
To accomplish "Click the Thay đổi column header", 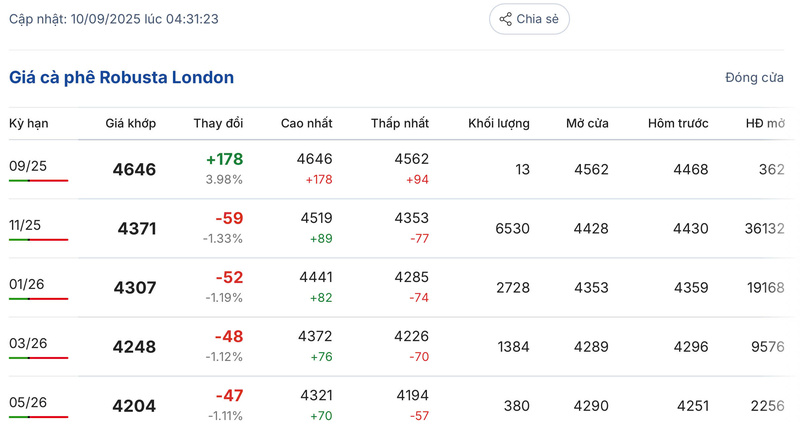I will 218,123.
